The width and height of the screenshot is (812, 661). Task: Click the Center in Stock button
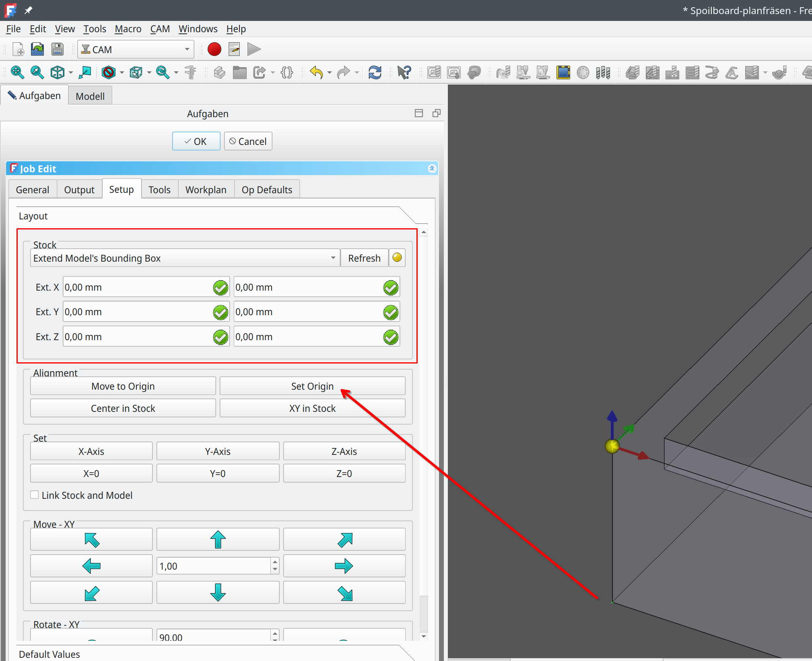123,408
